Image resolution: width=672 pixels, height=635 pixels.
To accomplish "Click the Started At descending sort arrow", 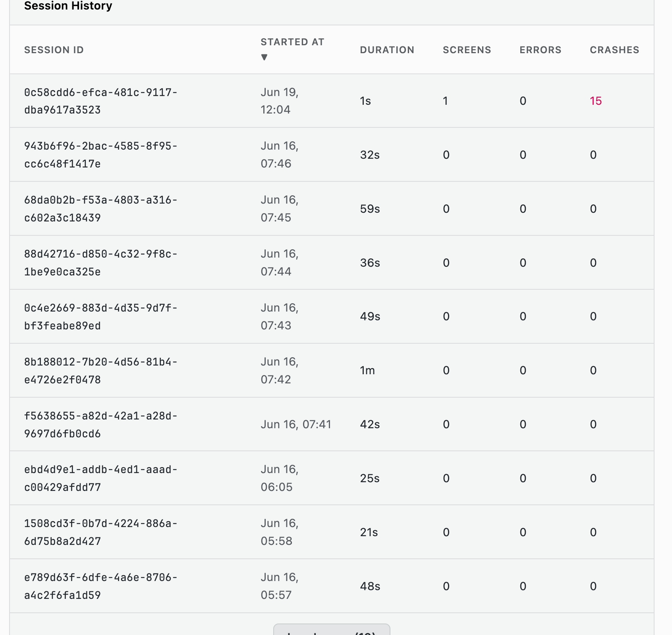I will coord(264,57).
